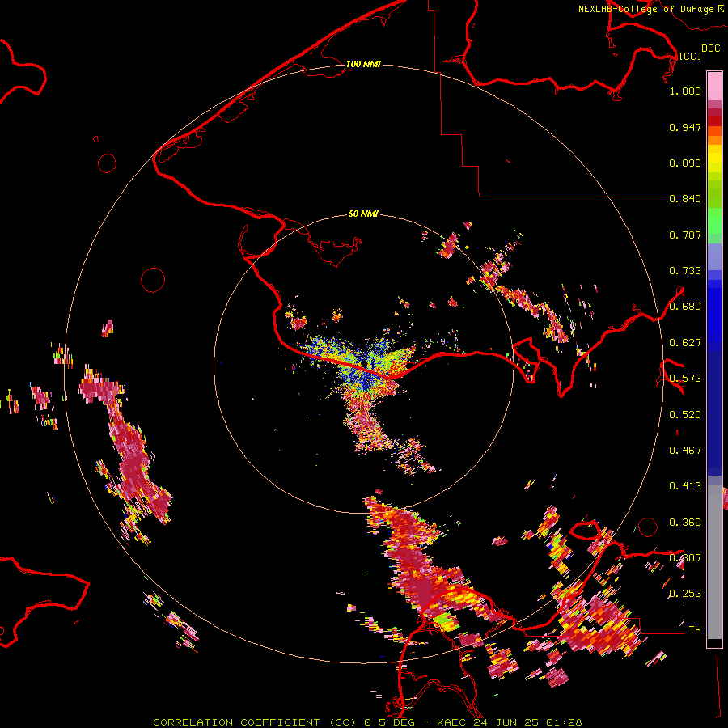Click the 0.947 value on the color scale
The image size is (728, 728).
pyautogui.click(x=685, y=127)
